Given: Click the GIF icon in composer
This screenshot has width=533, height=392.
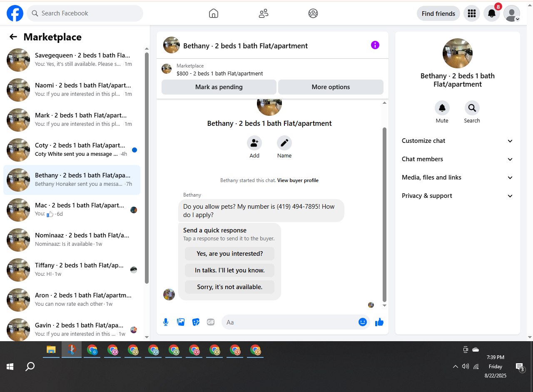Looking at the screenshot, I should [211, 322].
